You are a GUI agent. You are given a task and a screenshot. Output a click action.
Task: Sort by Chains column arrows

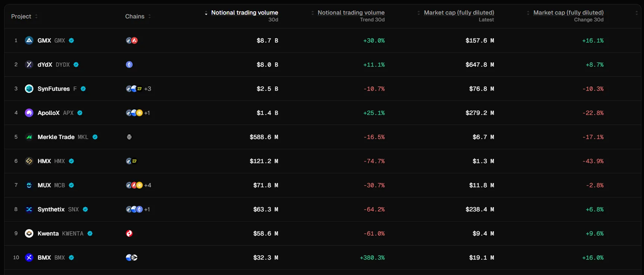pyautogui.click(x=150, y=16)
